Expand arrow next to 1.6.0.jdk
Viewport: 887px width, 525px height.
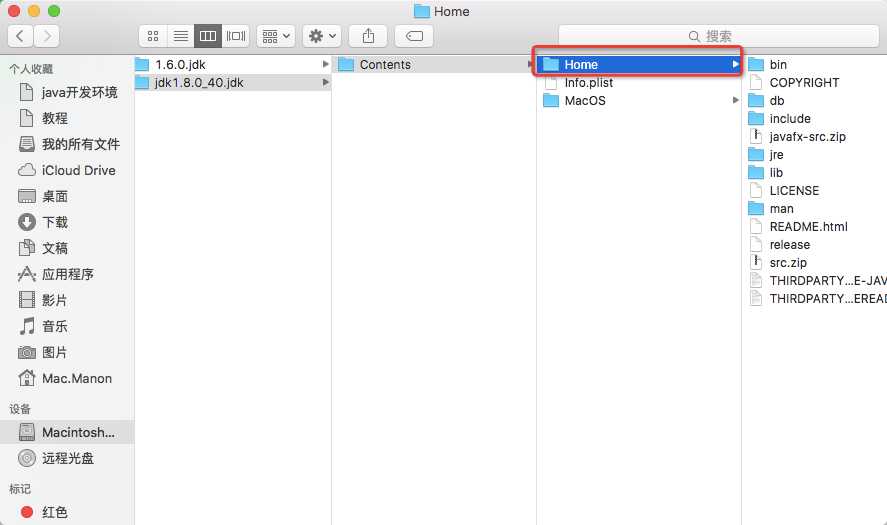point(325,64)
